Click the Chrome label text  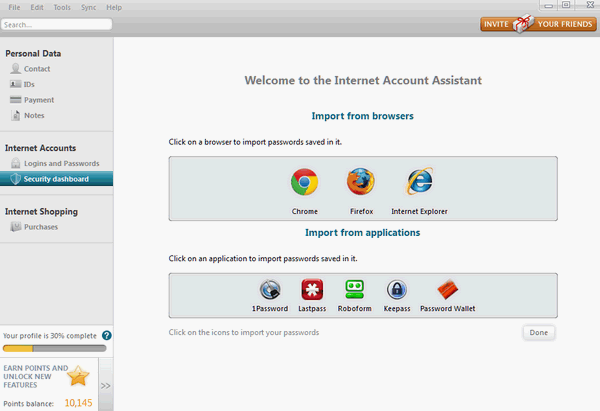[x=305, y=211]
